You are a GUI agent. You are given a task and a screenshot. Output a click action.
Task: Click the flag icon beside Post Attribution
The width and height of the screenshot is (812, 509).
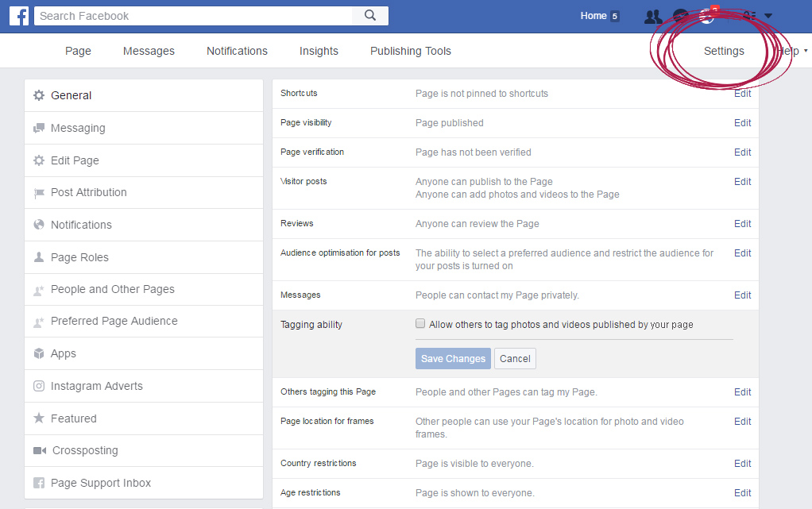coord(39,193)
